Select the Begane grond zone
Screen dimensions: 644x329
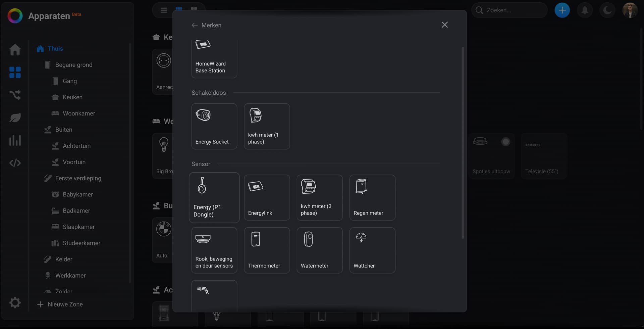pyautogui.click(x=69, y=65)
